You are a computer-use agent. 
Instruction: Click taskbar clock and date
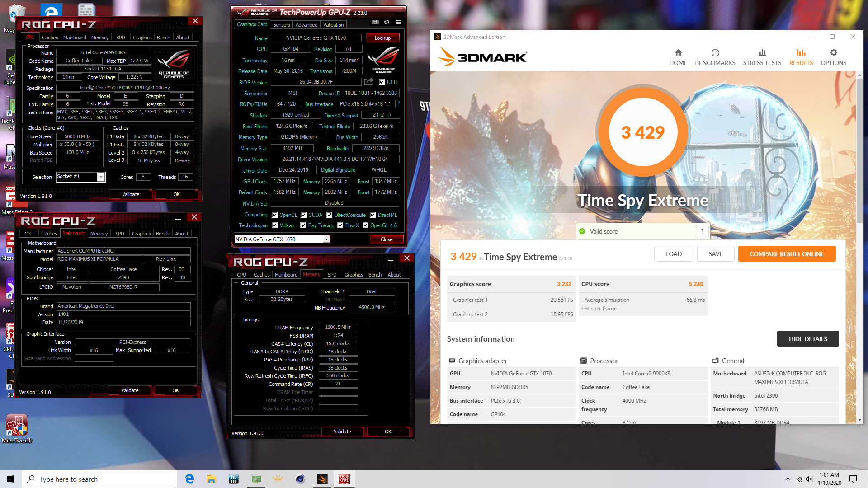coord(829,479)
